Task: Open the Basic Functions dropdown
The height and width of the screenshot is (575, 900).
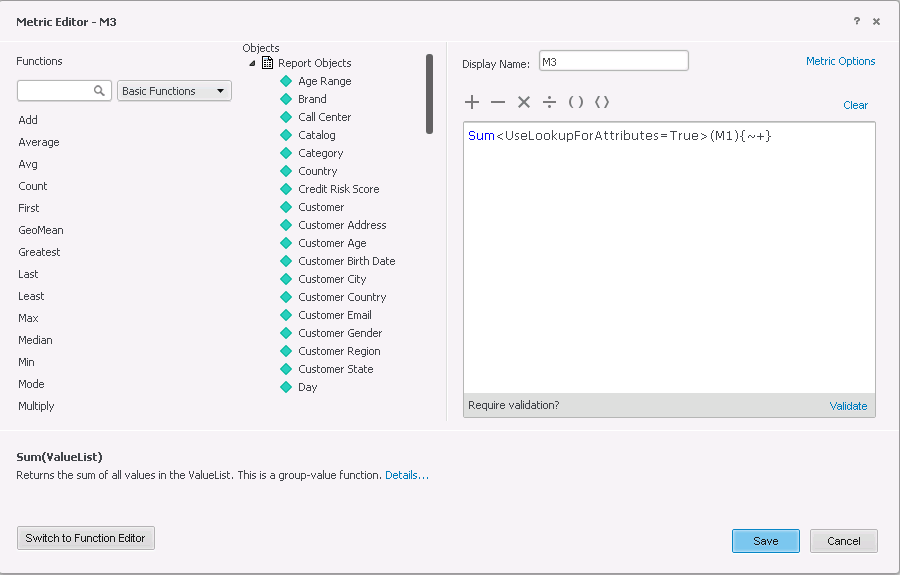Action: click(174, 91)
